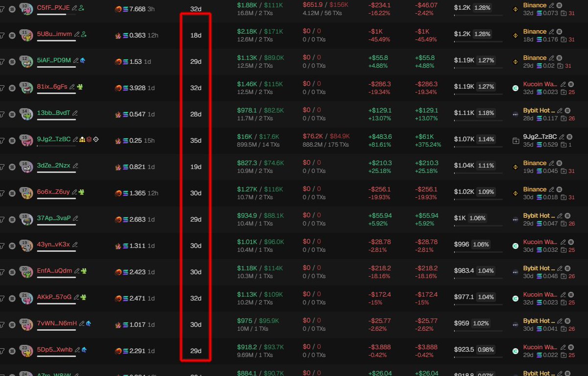Click the bought amount $16K / $17.6K
This screenshot has height=376, width=588.
pos(258,136)
